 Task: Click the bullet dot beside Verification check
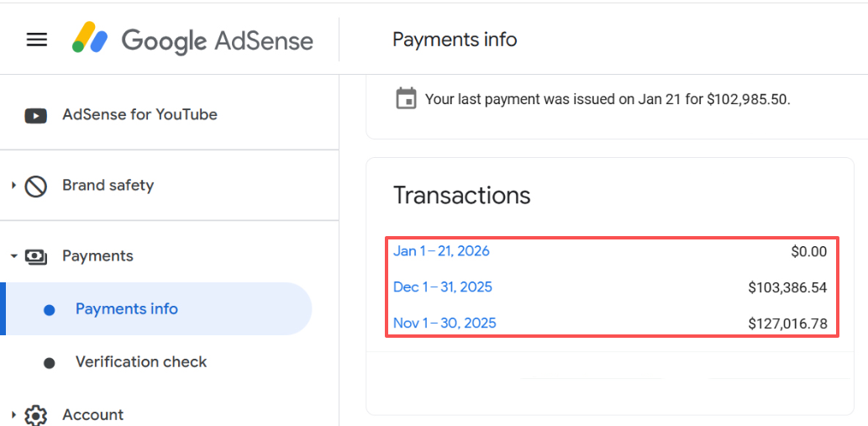(49, 363)
